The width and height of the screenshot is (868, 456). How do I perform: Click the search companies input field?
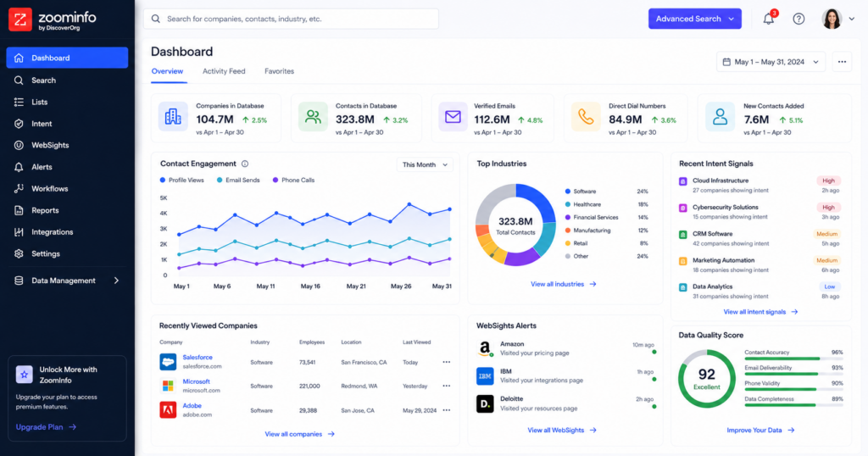292,19
